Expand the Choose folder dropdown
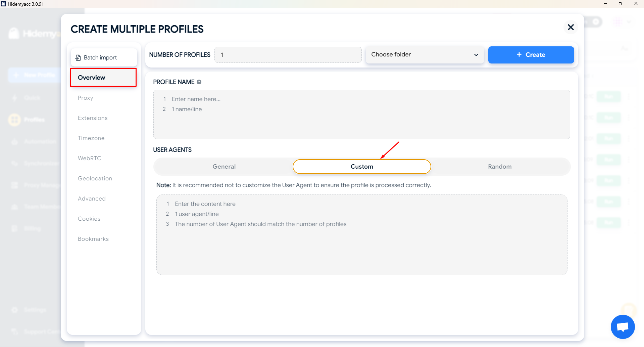This screenshot has height=347, width=644. pos(424,55)
